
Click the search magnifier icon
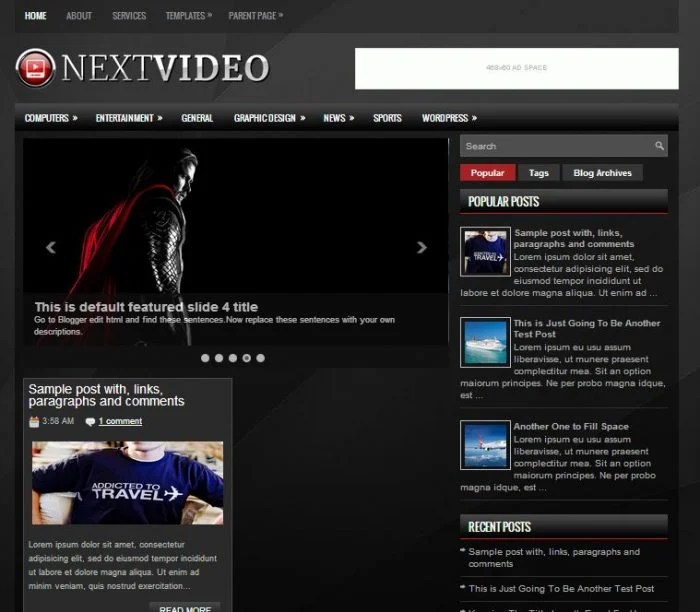659,146
